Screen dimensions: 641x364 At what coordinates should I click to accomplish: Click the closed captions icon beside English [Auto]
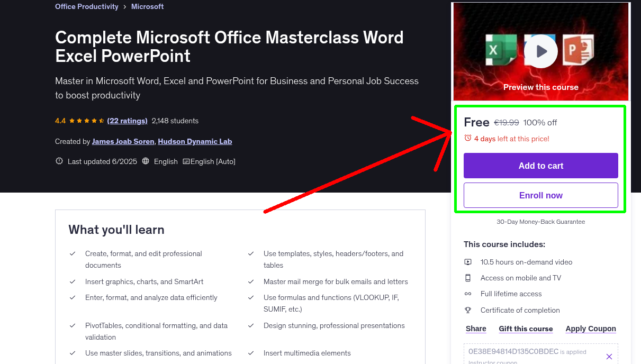point(186,161)
